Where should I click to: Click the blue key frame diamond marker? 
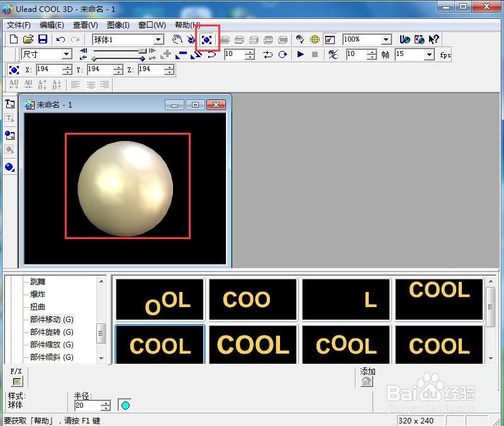click(142, 59)
